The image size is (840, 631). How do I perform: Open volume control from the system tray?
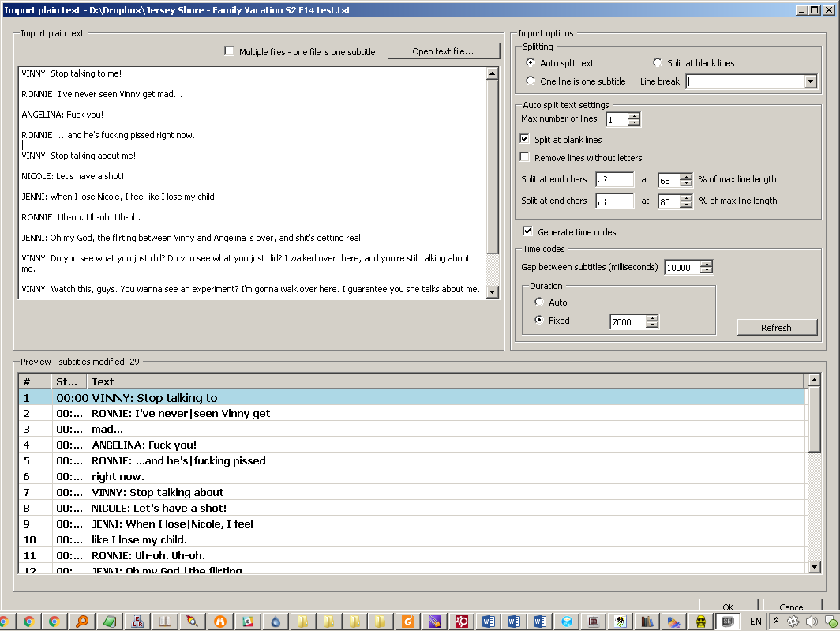click(x=811, y=622)
